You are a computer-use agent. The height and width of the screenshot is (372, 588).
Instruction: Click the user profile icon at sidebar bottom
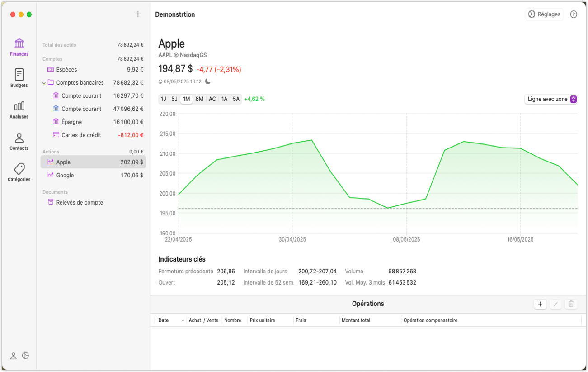click(14, 356)
